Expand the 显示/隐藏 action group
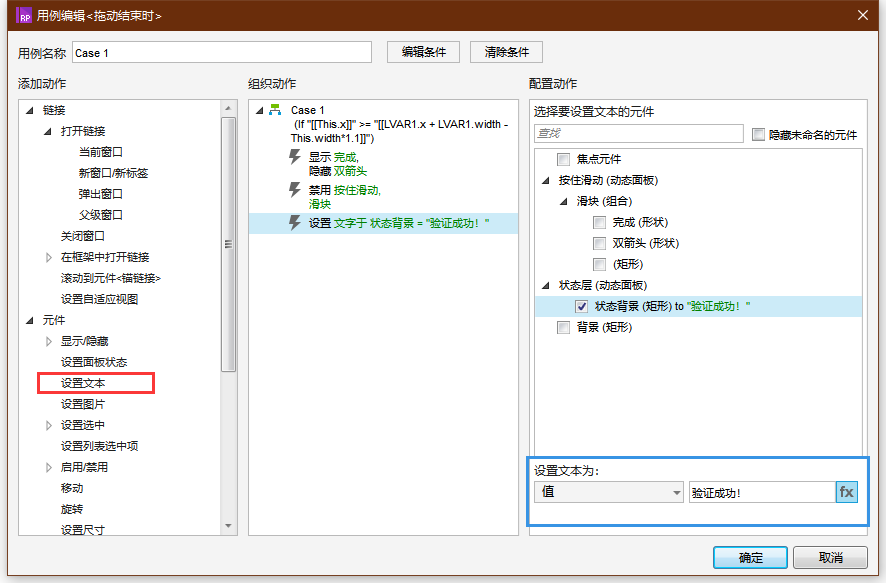 [49, 341]
